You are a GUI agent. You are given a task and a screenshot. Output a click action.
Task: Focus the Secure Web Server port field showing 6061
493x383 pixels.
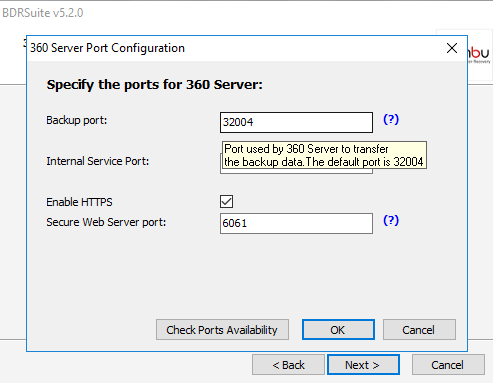tap(296, 223)
